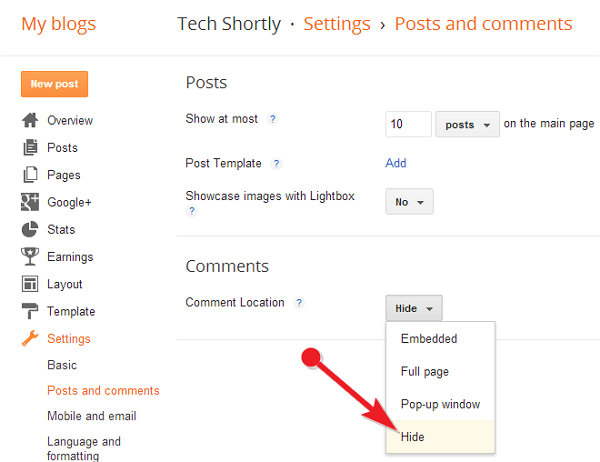Choose Pop-up window option in menu
600x462 pixels.
coord(440,404)
